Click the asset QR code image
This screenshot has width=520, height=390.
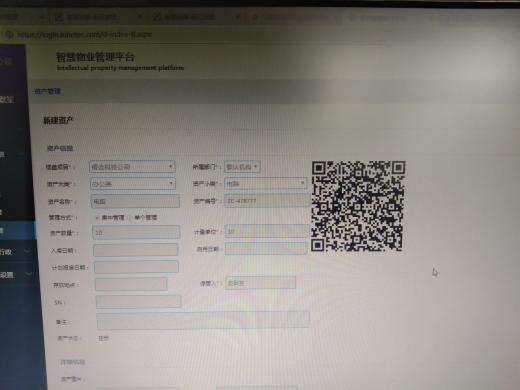(358, 206)
